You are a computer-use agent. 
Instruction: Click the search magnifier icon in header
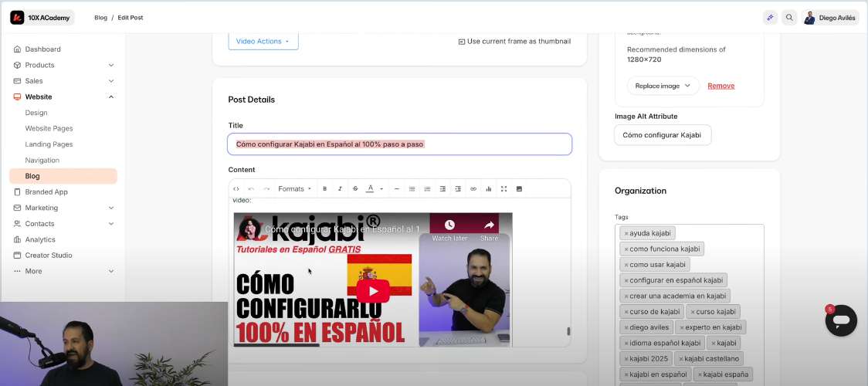tap(789, 18)
